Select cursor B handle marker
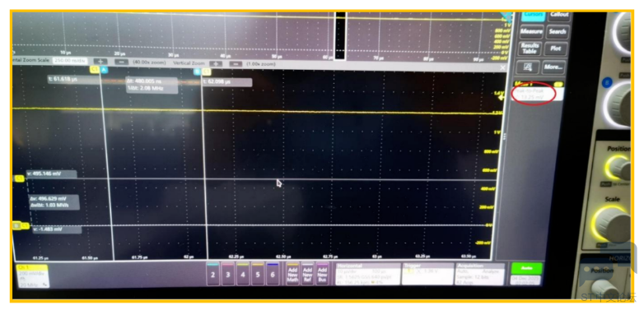 point(197,72)
